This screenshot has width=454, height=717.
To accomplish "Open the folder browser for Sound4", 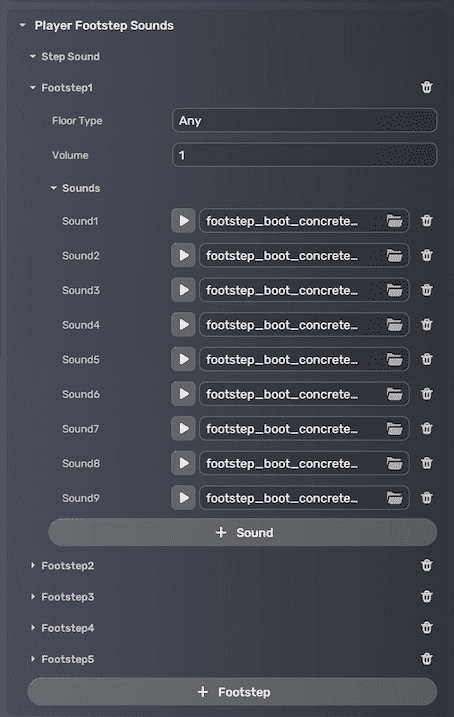I will [395, 325].
